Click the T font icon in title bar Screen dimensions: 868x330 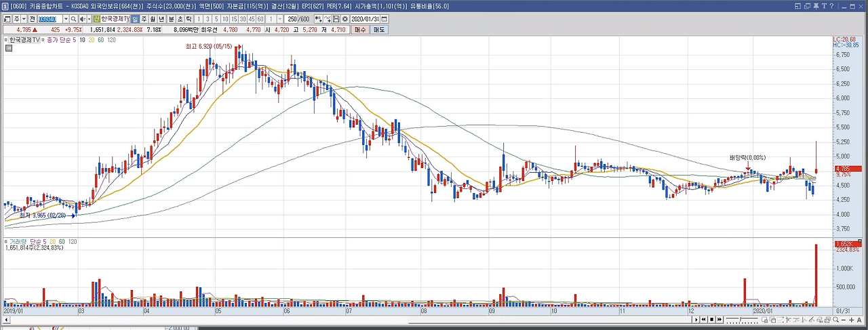pos(825,6)
